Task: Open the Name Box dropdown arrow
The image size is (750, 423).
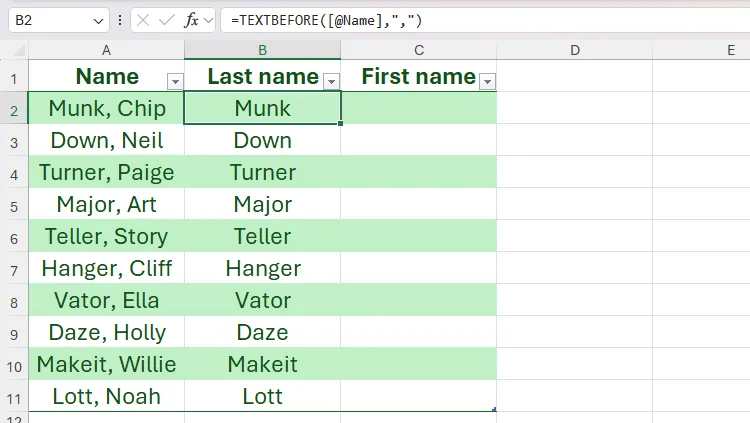Action: point(98,20)
